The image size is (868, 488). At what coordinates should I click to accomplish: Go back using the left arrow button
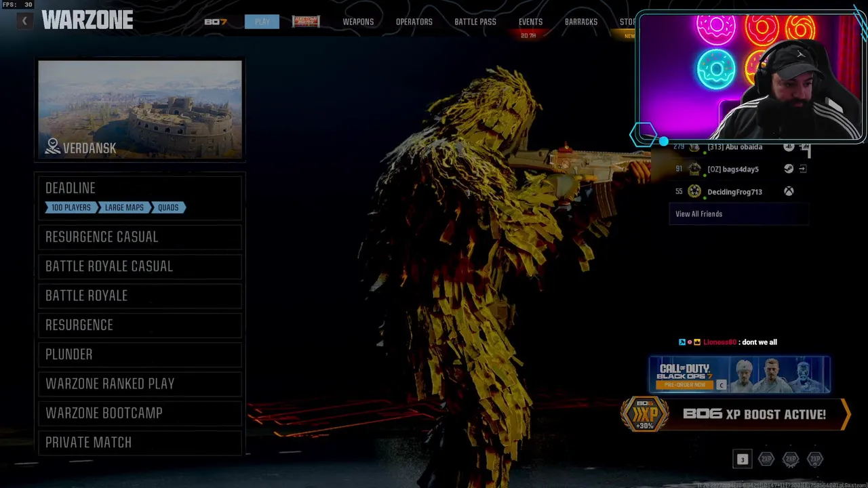24,22
